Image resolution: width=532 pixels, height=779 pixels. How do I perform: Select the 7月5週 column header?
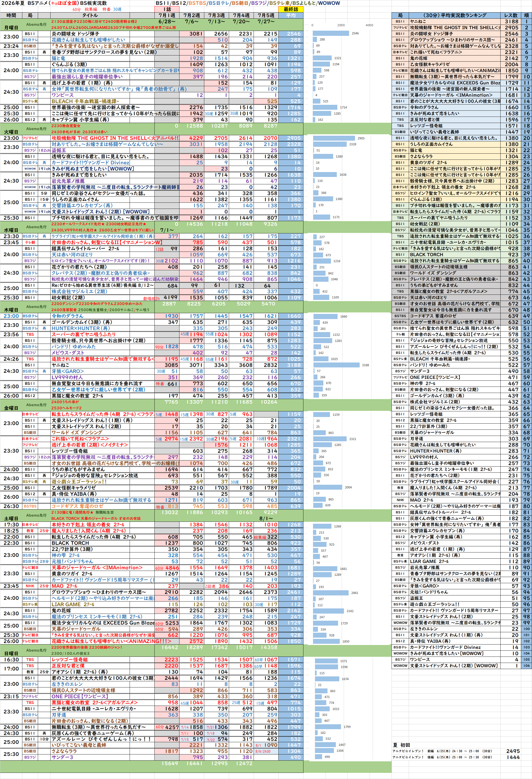(266, 15)
